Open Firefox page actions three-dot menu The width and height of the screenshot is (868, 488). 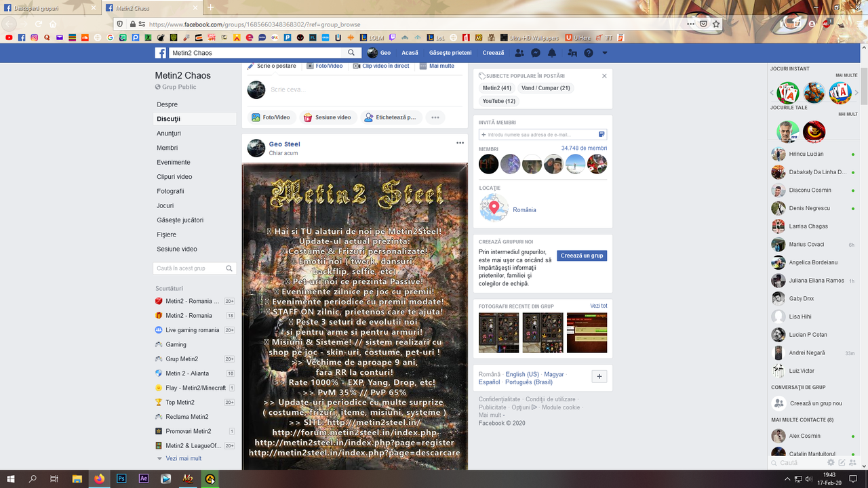[690, 24]
